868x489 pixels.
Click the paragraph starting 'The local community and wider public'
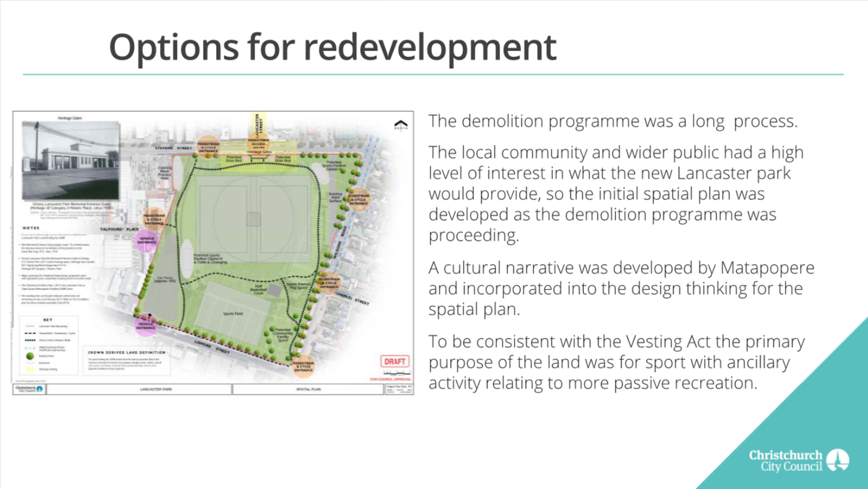[616, 194]
